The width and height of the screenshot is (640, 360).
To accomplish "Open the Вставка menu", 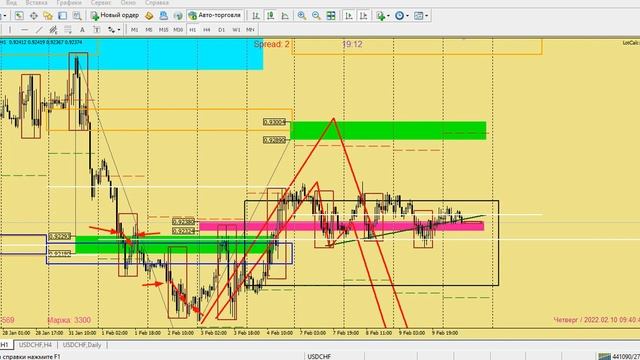I will coord(36,2).
